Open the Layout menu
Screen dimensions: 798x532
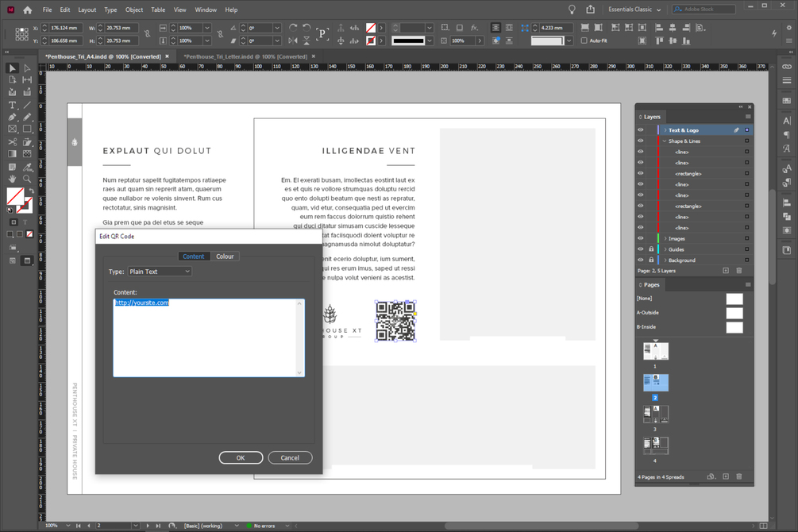point(87,10)
